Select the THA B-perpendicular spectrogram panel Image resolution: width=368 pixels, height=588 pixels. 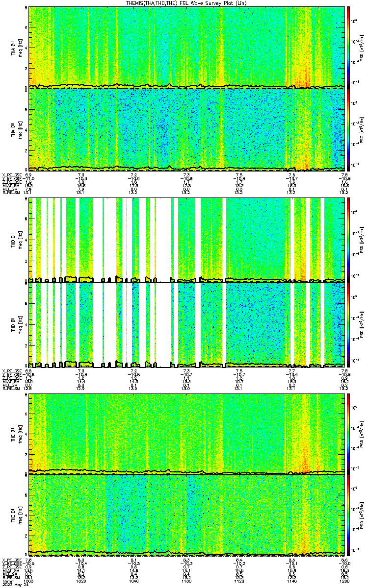click(x=186, y=48)
